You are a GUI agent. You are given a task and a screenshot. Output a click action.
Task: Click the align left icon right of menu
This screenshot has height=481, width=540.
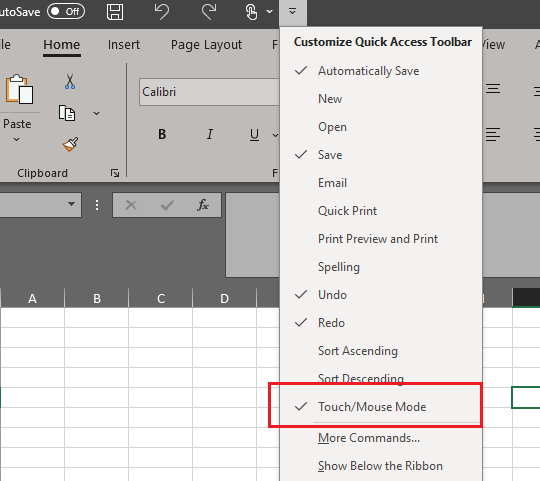coord(493,134)
